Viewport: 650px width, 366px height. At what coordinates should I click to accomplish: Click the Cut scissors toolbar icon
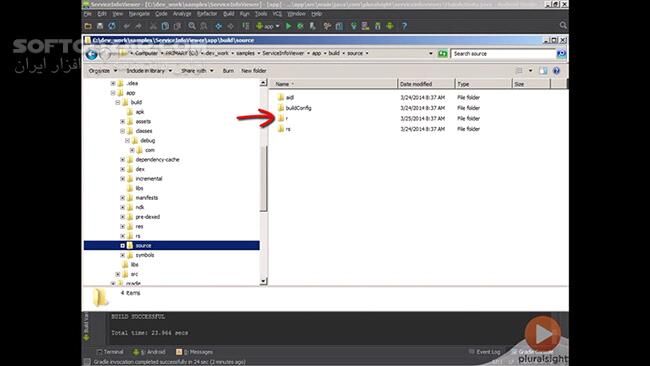[x=153, y=26]
